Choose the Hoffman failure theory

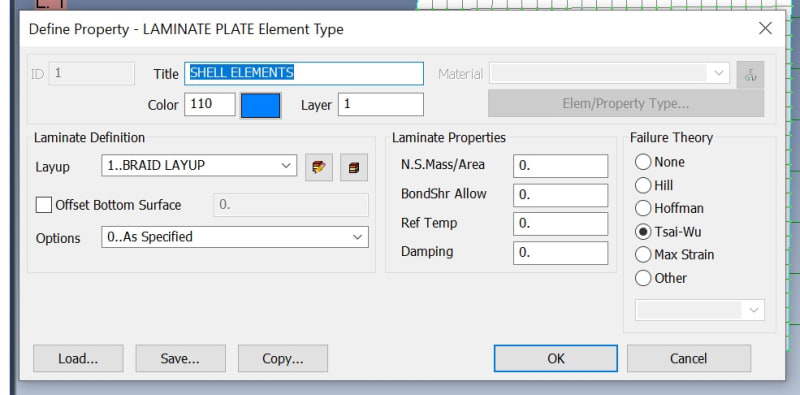[x=643, y=208]
